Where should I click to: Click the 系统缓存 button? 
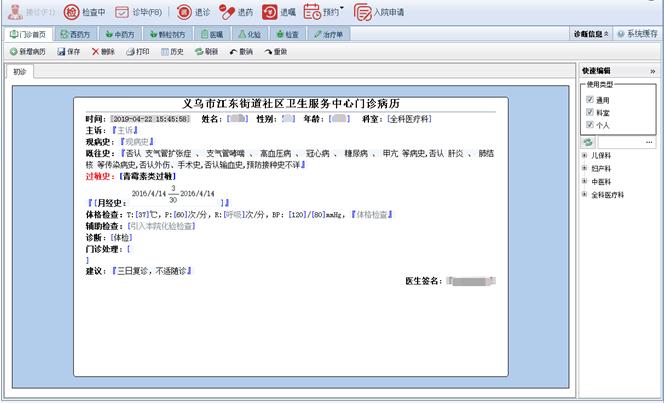[x=637, y=34]
